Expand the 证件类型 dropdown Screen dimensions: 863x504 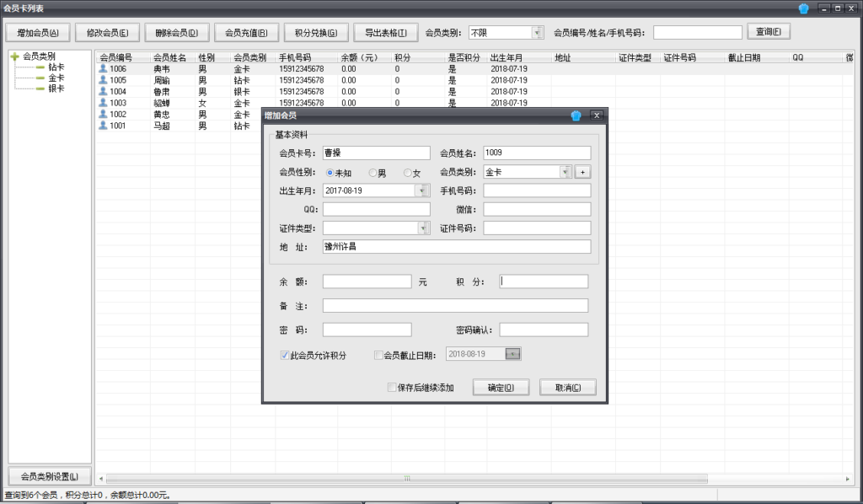[423, 228]
